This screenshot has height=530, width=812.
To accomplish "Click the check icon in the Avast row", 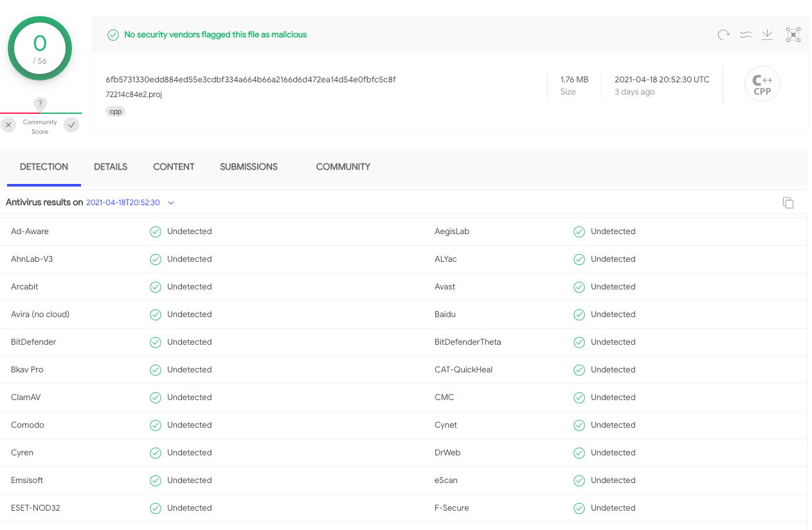I will (x=579, y=287).
